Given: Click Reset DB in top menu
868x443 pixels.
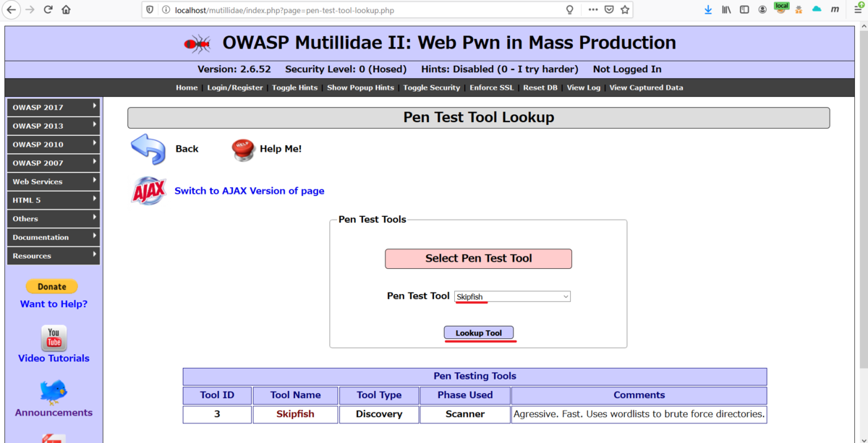Looking at the screenshot, I should coord(540,87).
